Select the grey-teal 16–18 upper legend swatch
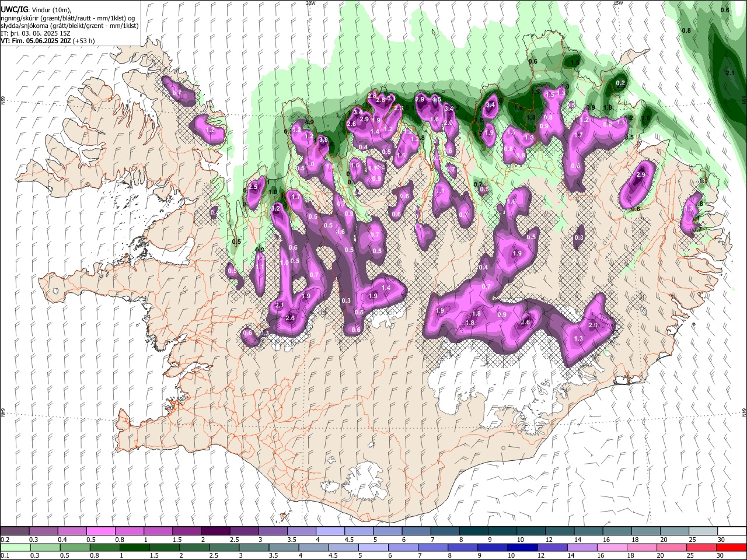Image resolution: width=747 pixels, height=560 pixels. tap(617, 531)
